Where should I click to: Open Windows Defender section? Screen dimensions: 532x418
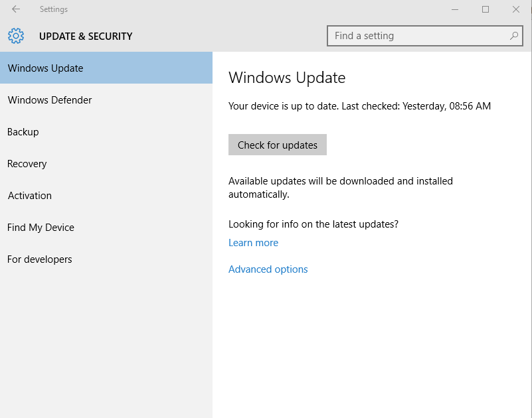tap(106, 100)
